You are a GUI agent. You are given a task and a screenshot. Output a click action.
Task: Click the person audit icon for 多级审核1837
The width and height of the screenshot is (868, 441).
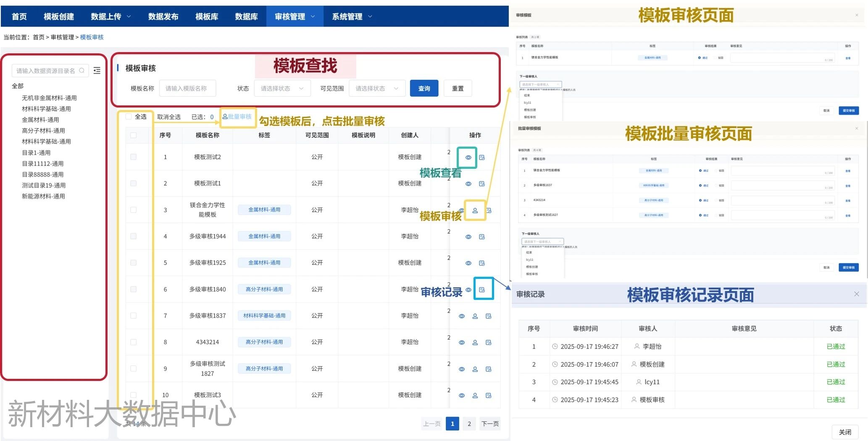point(475,316)
